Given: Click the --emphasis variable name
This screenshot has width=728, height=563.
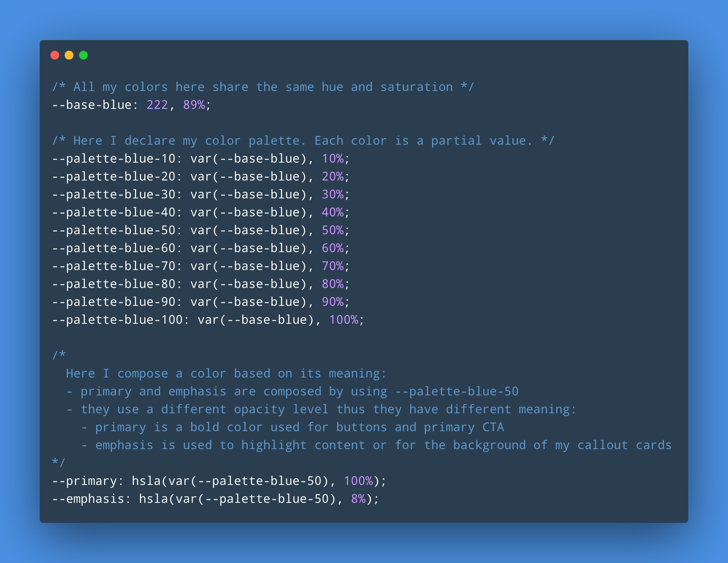Looking at the screenshot, I should (88, 499).
